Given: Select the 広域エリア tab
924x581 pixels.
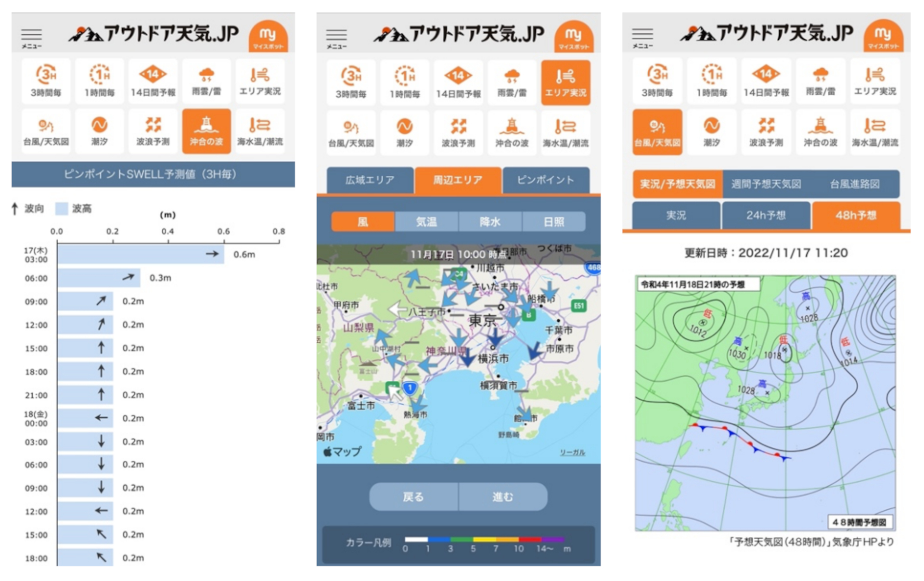Looking at the screenshot, I should tap(370, 180).
